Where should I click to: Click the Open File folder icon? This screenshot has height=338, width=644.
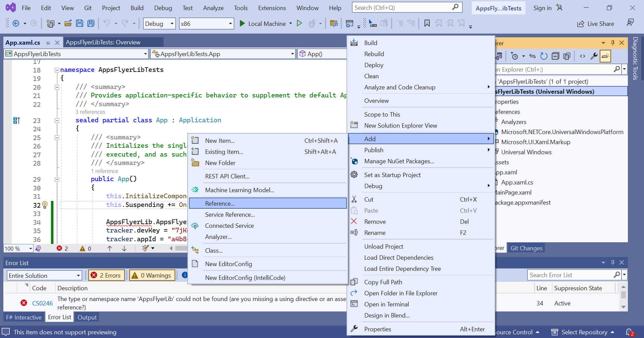pyautogui.click(x=68, y=24)
